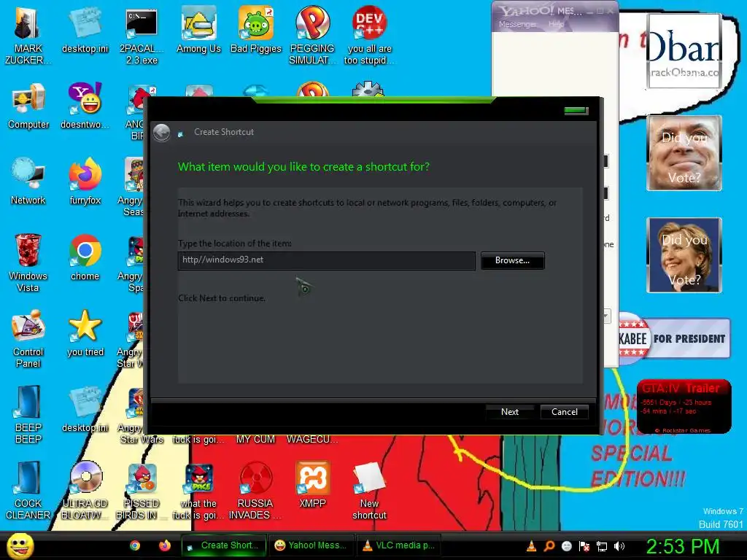Click the network tray icon
Viewport: 747px width, 560px height.
(602, 546)
